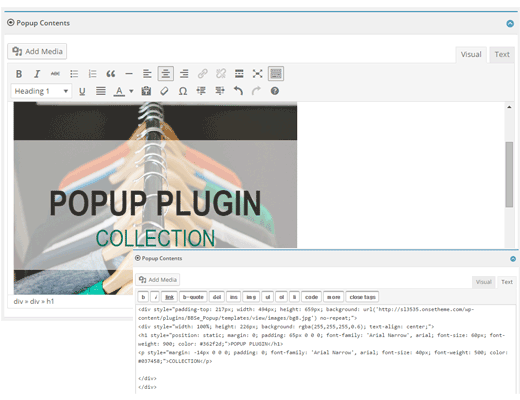Switch to Visual tab in lower editor
Image resolution: width=520 pixels, height=400 pixels.
click(x=483, y=282)
